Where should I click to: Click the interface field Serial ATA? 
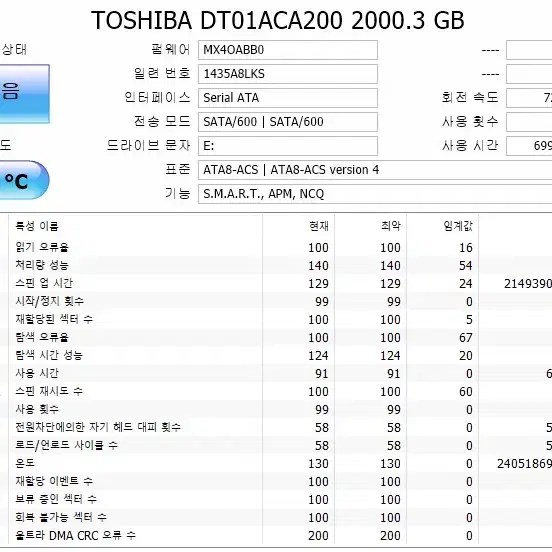288,98
